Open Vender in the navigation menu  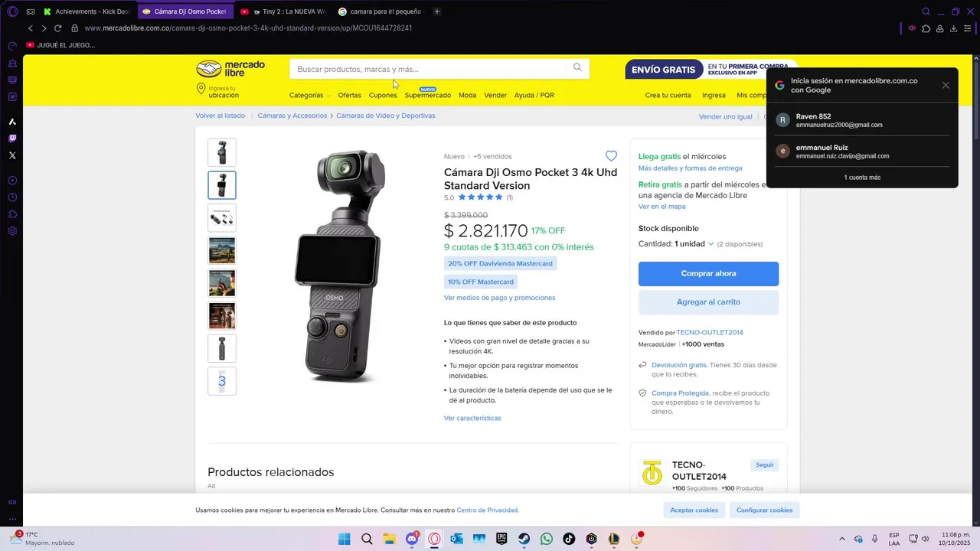495,95
